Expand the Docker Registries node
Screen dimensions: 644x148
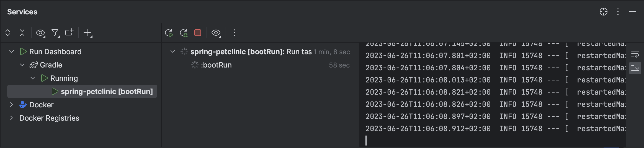pyautogui.click(x=11, y=118)
